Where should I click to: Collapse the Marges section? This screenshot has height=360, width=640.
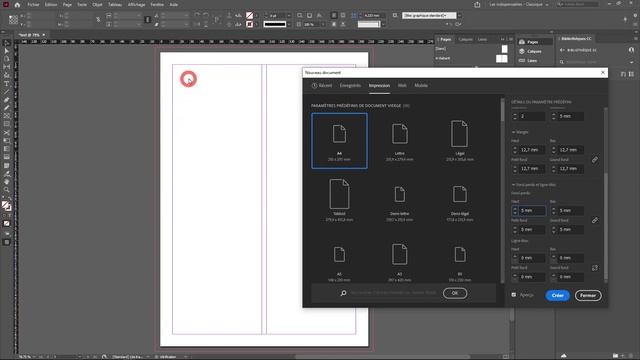pyautogui.click(x=513, y=132)
